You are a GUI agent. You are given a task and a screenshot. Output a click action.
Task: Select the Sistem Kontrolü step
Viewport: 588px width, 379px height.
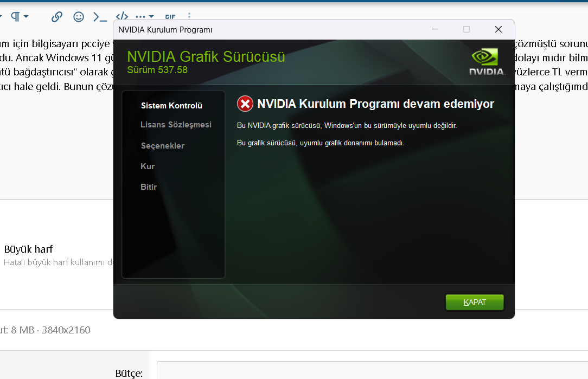[x=171, y=106]
